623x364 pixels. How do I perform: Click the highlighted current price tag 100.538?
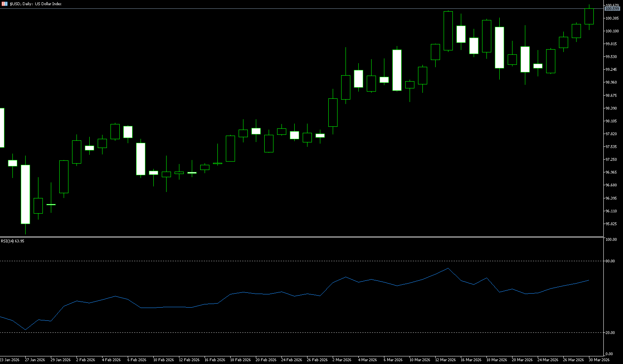tap(612, 9)
